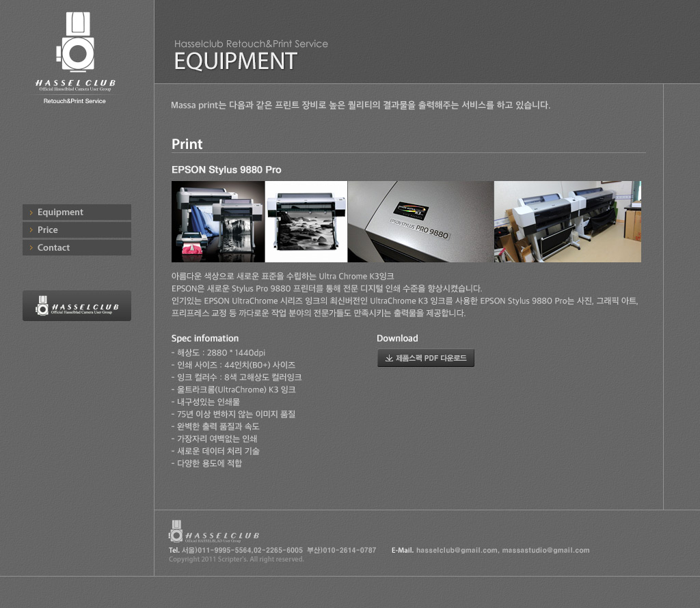Click Retouch&Print Service text below sidebar logo
Image resolution: width=700 pixels, height=608 pixels.
coord(75,101)
